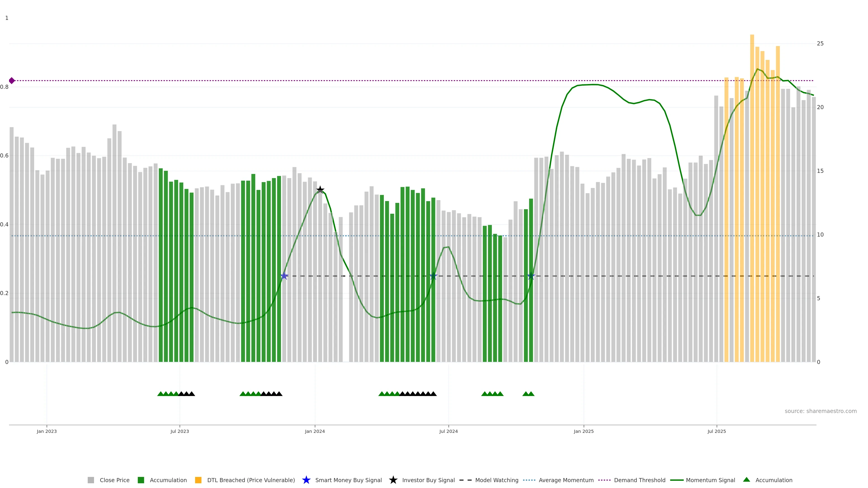Toggle the Demand Threshold legend entry
This screenshot has width=868, height=488.
pyautogui.click(x=639, y=480)
